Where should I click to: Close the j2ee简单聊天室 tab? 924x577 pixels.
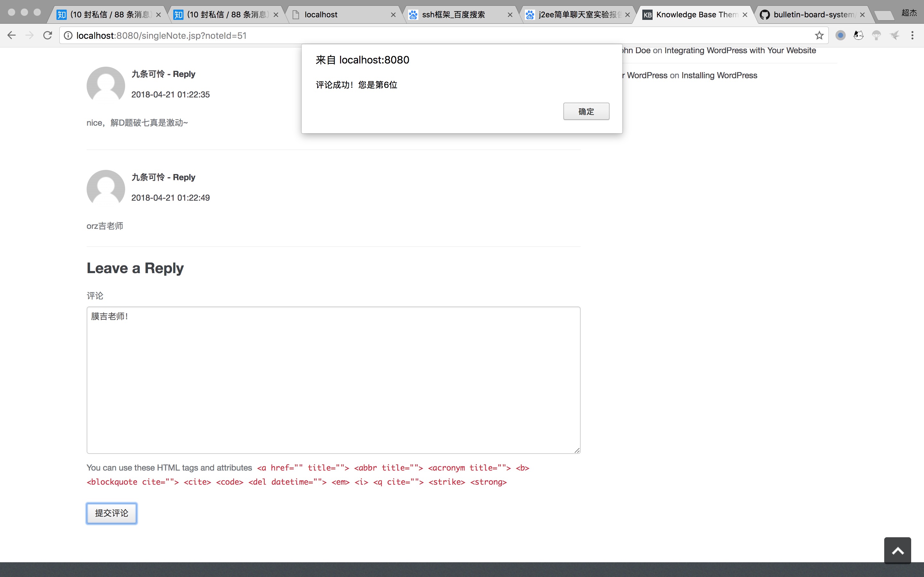(627, 14)
